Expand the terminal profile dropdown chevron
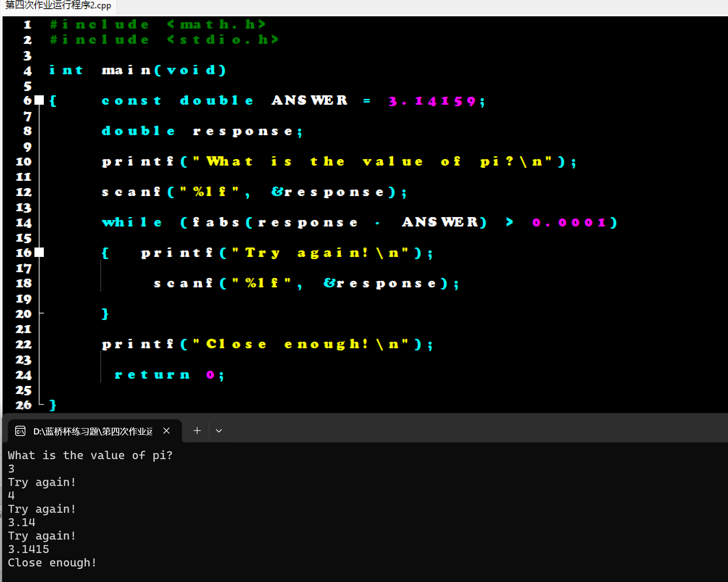 click(219, 431)
